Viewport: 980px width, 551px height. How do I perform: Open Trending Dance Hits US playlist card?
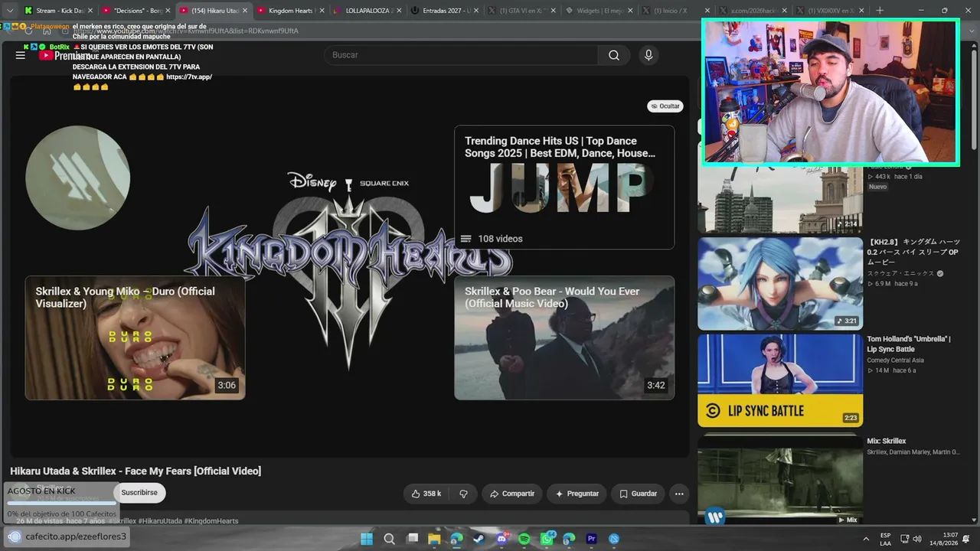point(564,187)
